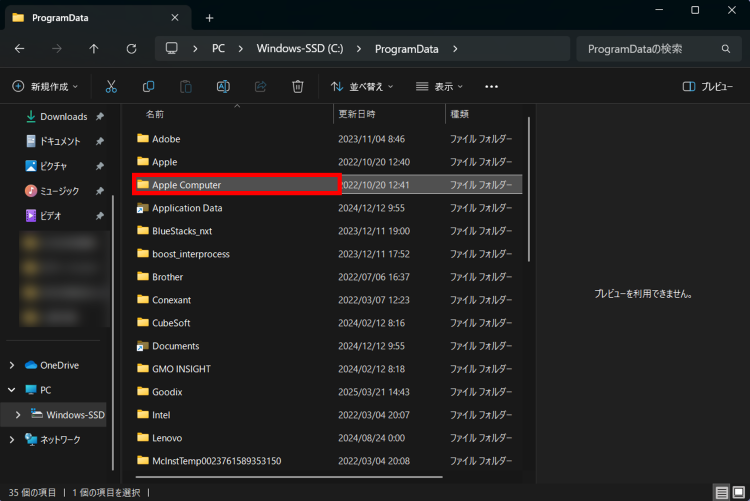The image size is (750, 501).
Task: Go back to the previous folder
Action: pyautogui.click(x=20, y=49)
